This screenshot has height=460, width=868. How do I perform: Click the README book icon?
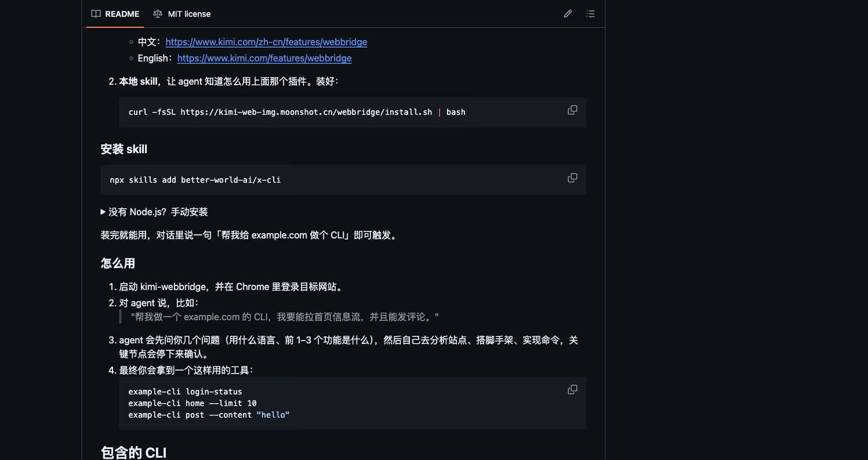click(x=96, y=14)
